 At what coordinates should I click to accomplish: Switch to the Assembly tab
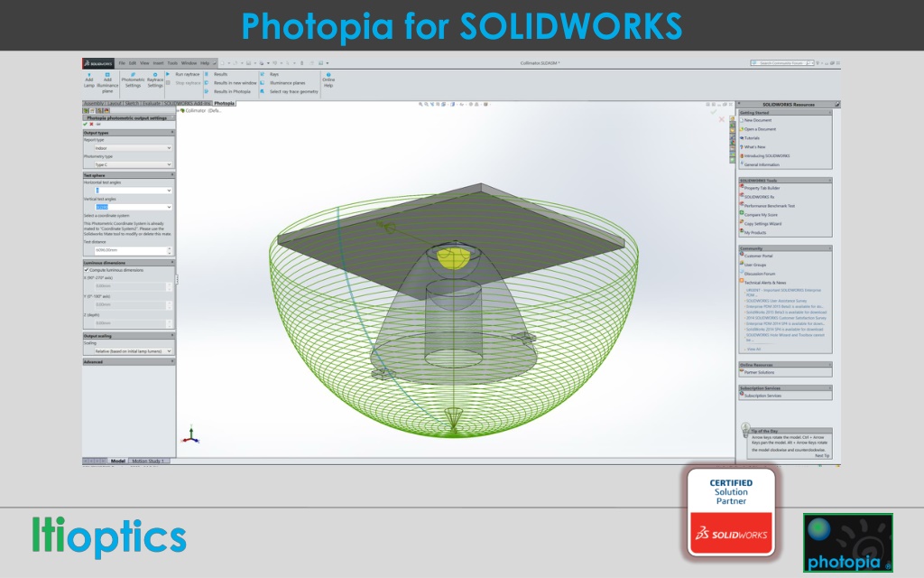click(94, 103)
